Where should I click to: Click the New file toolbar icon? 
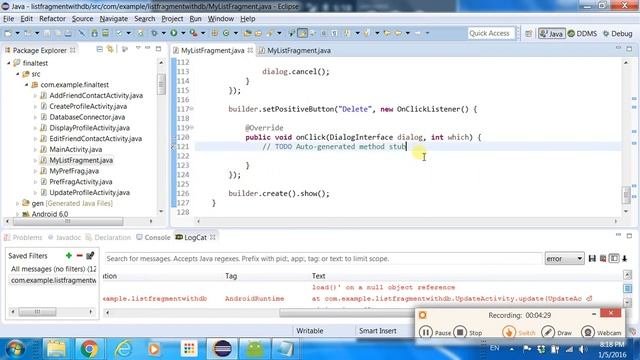(x=8, y=33)
